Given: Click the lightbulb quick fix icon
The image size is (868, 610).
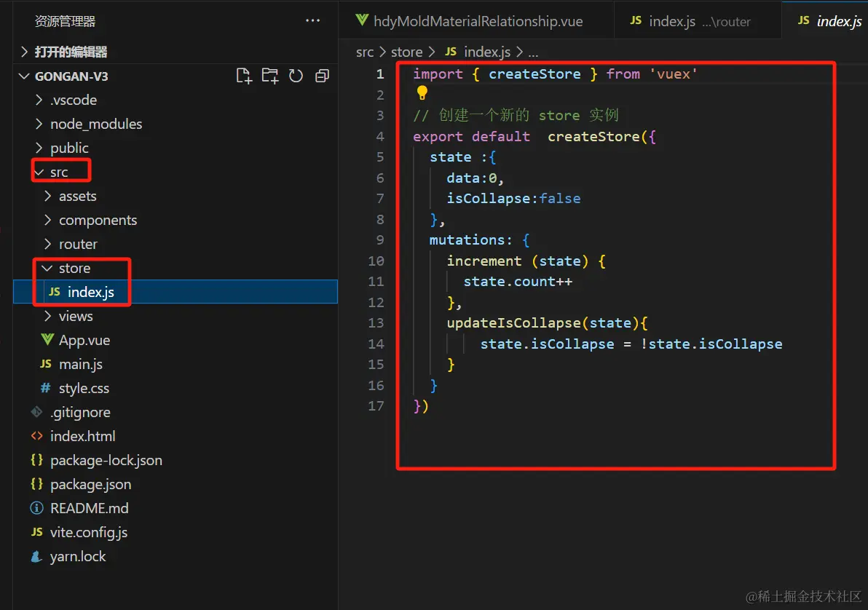Looking at the screenshot, I should (422, 93).
